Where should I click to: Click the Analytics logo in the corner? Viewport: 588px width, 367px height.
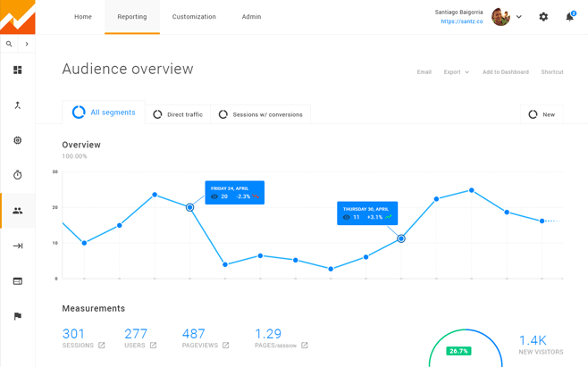(x=18, y=17)
